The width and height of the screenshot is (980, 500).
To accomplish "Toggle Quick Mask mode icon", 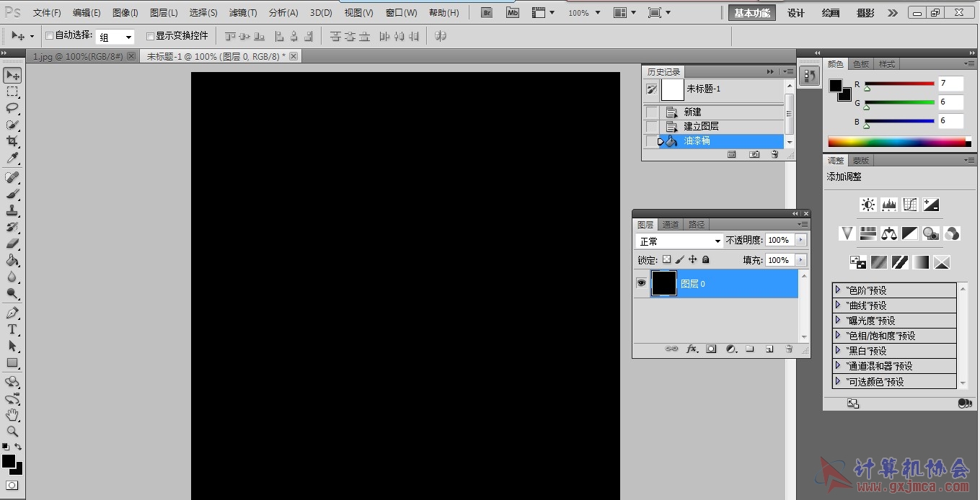I will (x=12, y=486).
